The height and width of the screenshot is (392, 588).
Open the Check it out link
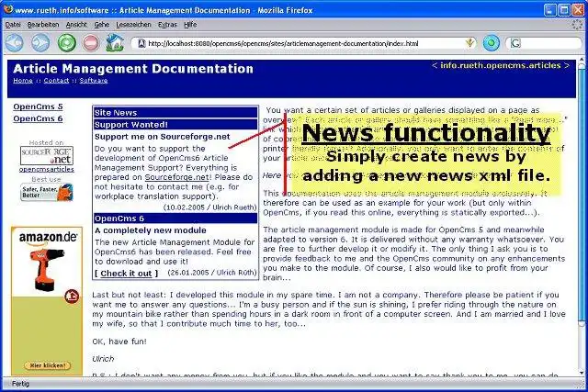126,274
